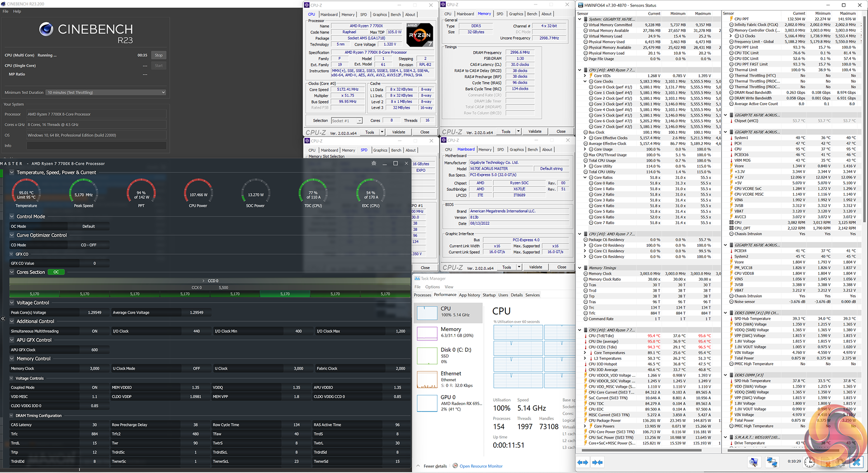Viewport: 868px width, 473px height.
Task: Click the HWiNFO magnifier monitor icon
Action: pos(754,462)
